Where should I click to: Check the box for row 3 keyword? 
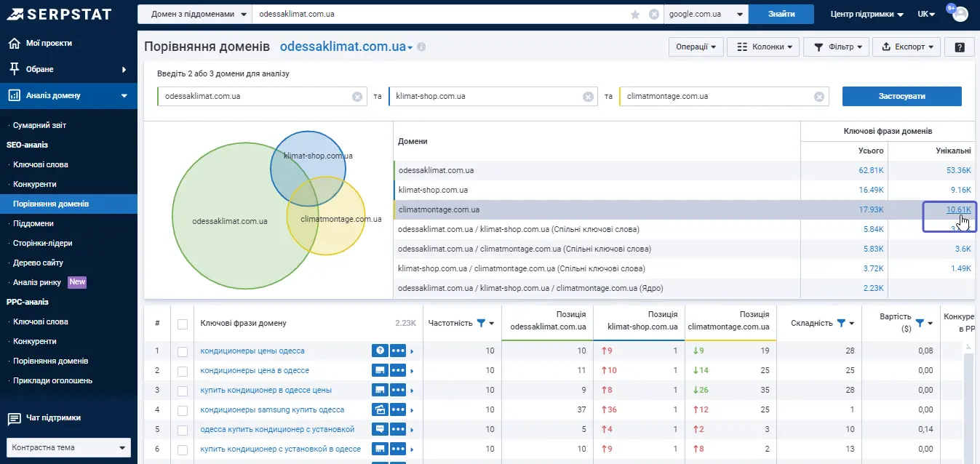[183, 391]
